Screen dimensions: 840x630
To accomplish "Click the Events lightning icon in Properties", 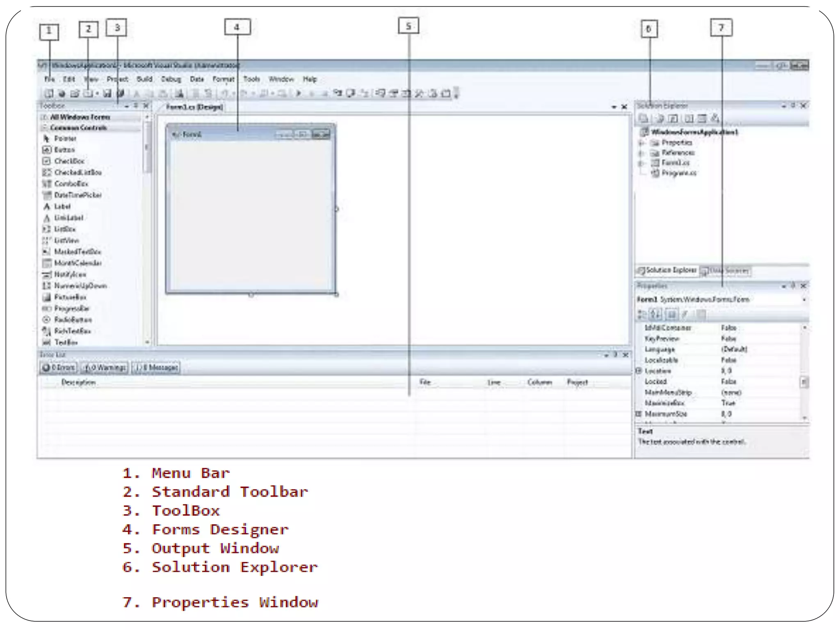I will 685,315.
